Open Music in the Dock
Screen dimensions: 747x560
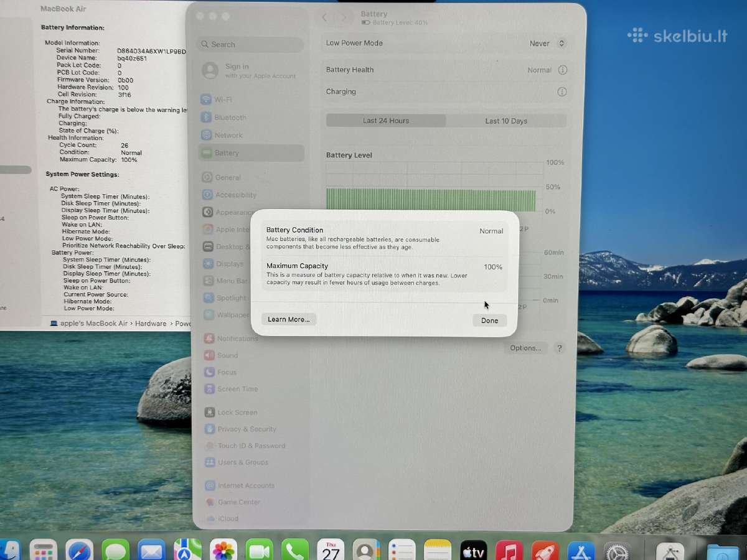[509, 551]
